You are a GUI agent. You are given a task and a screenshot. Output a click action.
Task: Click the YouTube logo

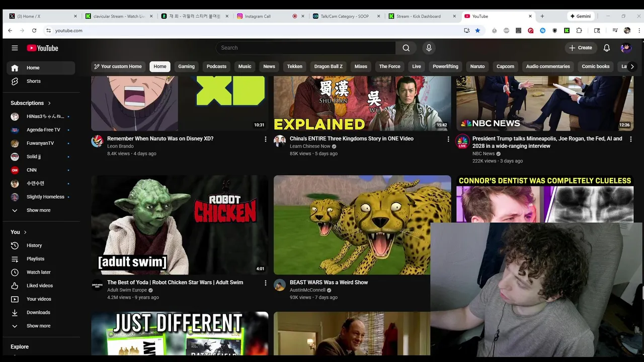coord(43,48)
